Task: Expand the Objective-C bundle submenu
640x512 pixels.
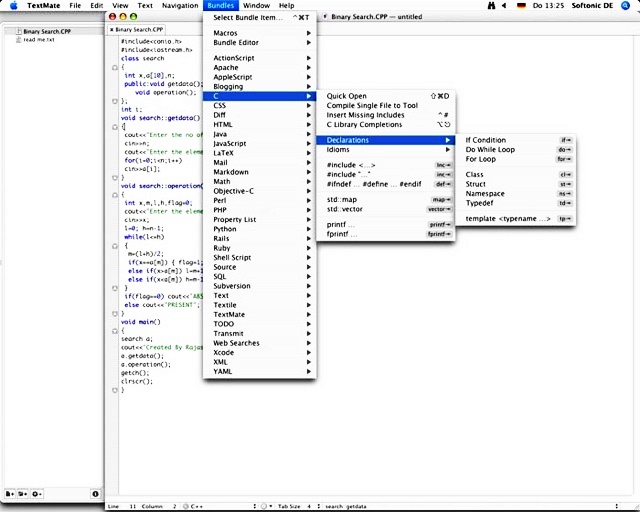Action: (260, 191)
